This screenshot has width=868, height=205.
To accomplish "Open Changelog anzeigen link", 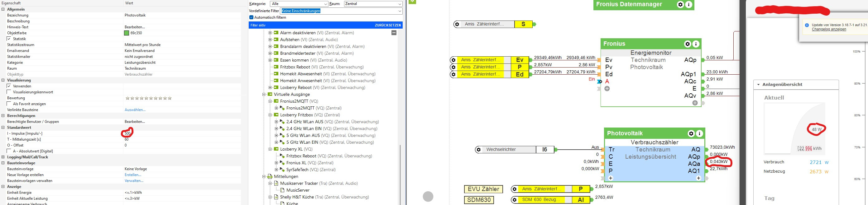I will (829, 29).
